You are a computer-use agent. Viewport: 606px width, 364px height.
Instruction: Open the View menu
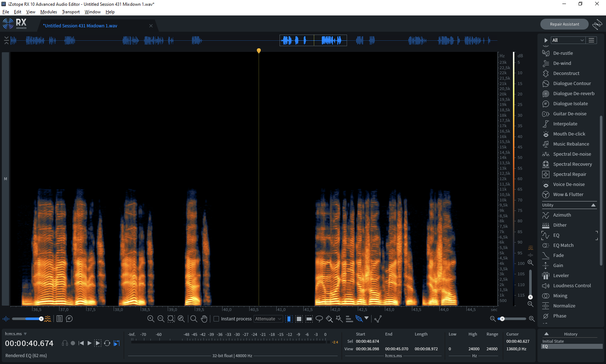coord(31,12)
